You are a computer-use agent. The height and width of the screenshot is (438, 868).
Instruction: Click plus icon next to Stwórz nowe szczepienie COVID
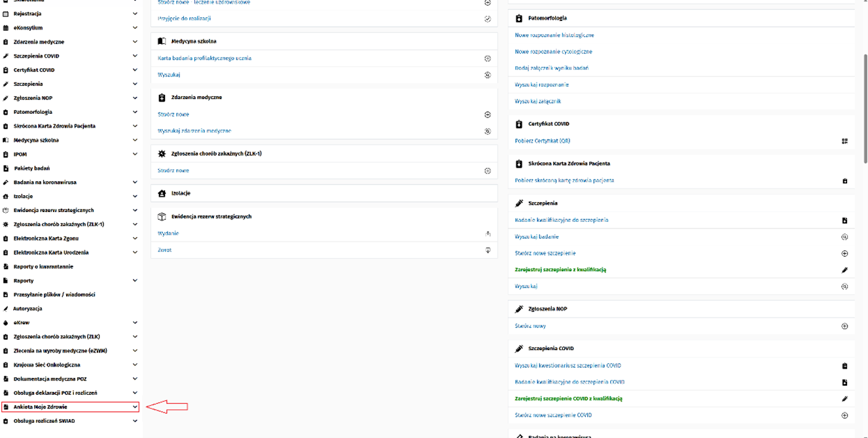[844, 415]
